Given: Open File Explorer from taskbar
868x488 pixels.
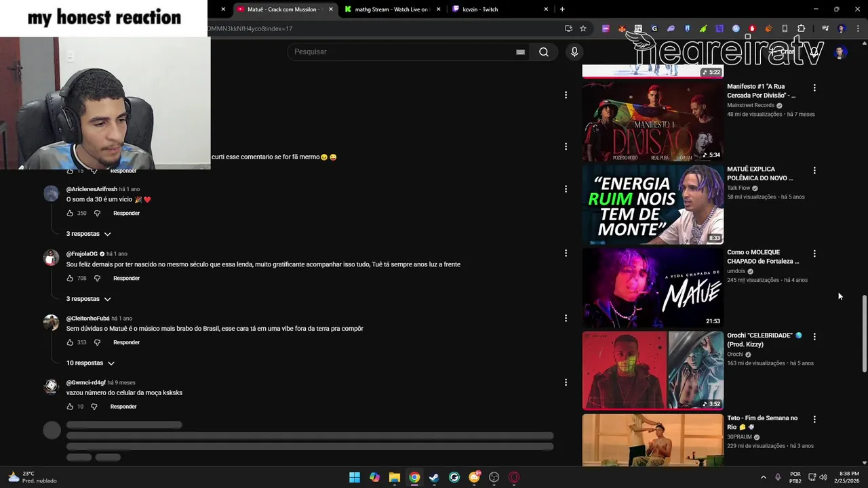Looking at the screenshot, I should pyautogui.click(x=395, y=477).
